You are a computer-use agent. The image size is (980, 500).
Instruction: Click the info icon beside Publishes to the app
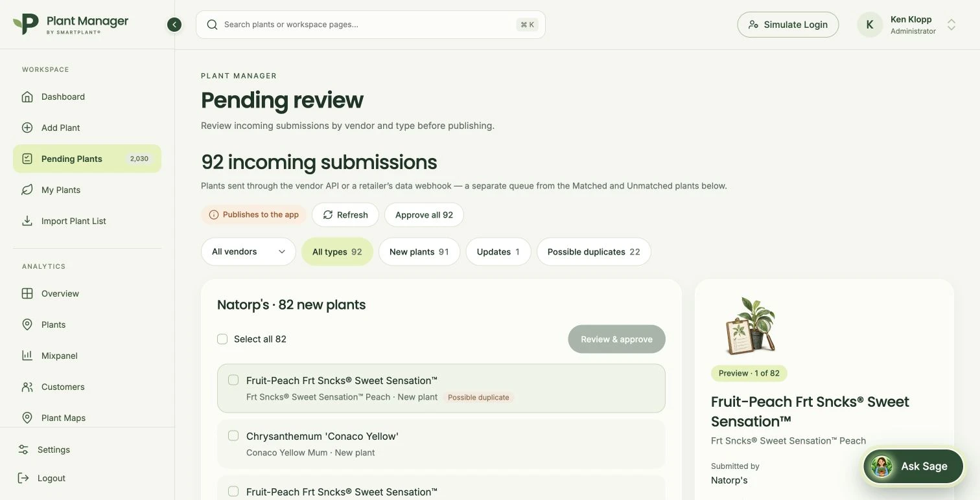coord(214,215)
